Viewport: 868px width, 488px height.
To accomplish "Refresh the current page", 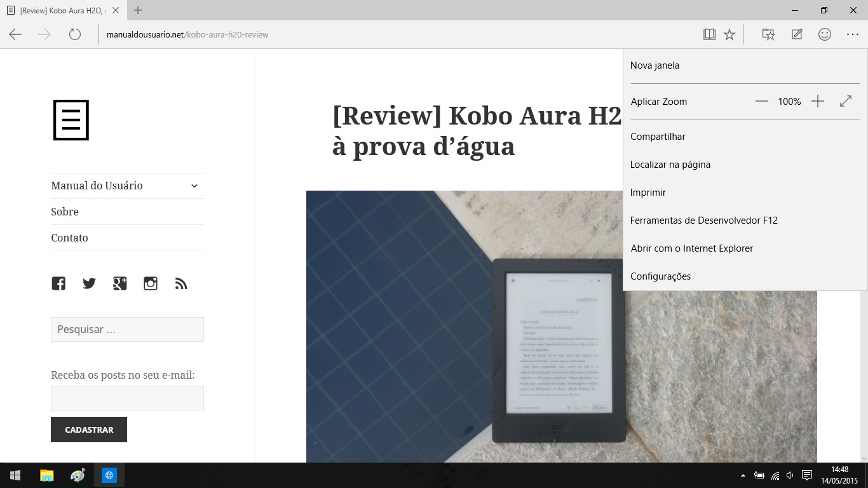I will (x=75, y=34).
